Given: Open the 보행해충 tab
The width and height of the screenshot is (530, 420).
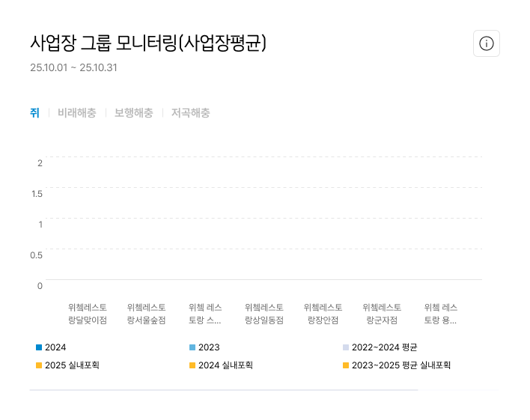Looking at the screenshot, I should pyautogui.click(x=133, y=113).
